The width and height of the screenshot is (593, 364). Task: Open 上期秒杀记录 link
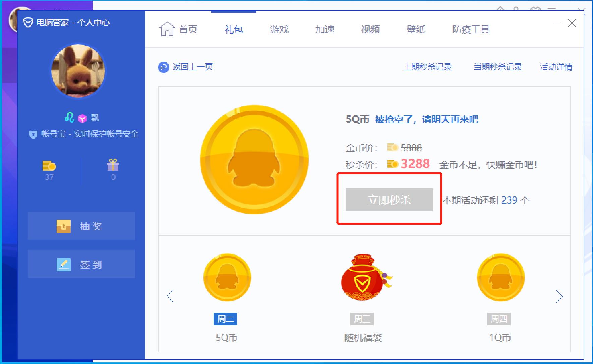(427, 67)
